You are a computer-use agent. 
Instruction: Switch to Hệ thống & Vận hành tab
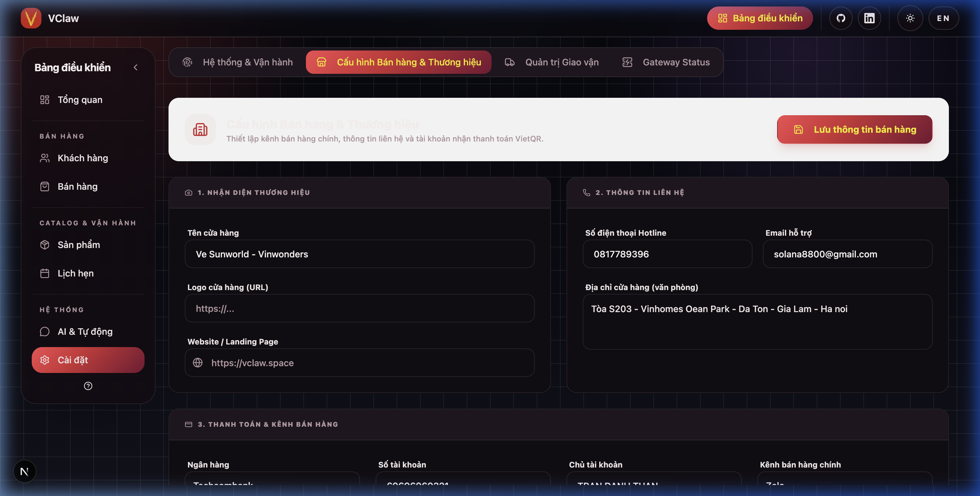tap(238, 62)
